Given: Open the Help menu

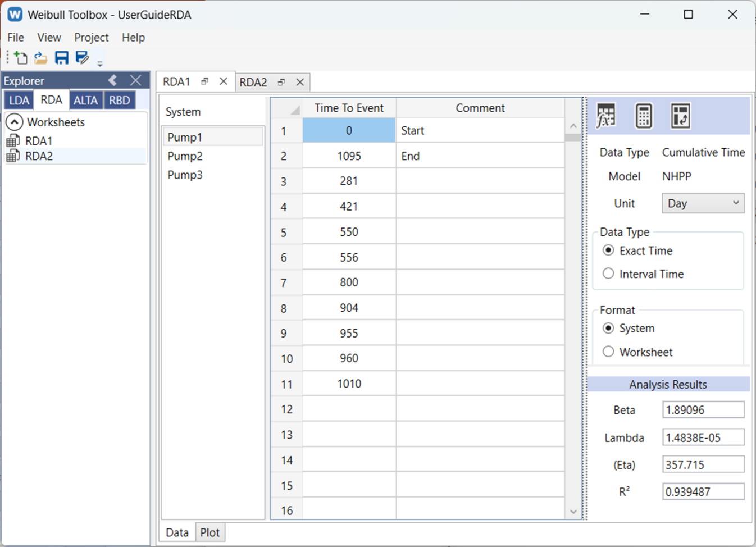Looking at the screenshot, I should tap(134, 38).
